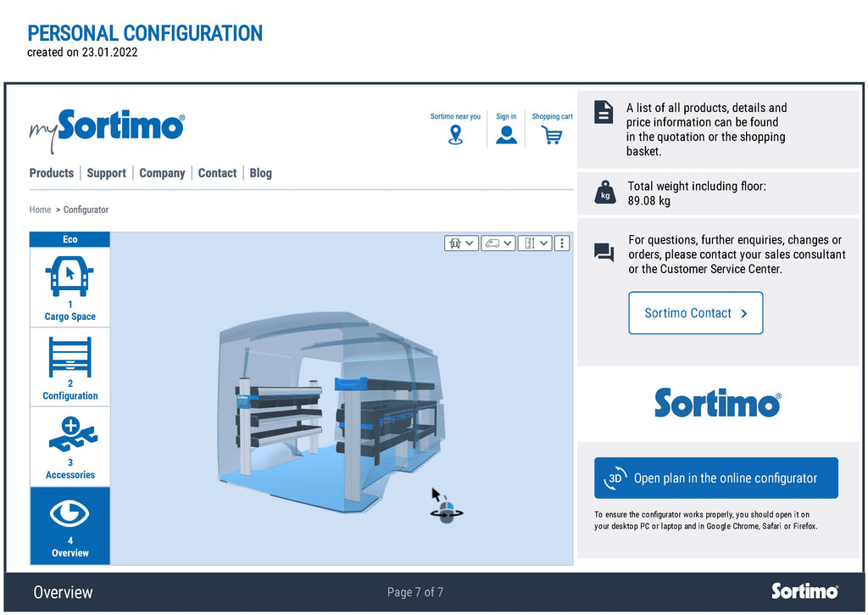This screenshot has width=868, height=615.
Task: Click the 'created on 23.01.2022' date text
Action: (x=82, y=52)
